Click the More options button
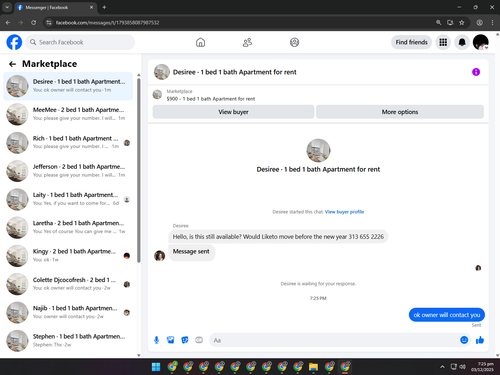 coord(400,112)
